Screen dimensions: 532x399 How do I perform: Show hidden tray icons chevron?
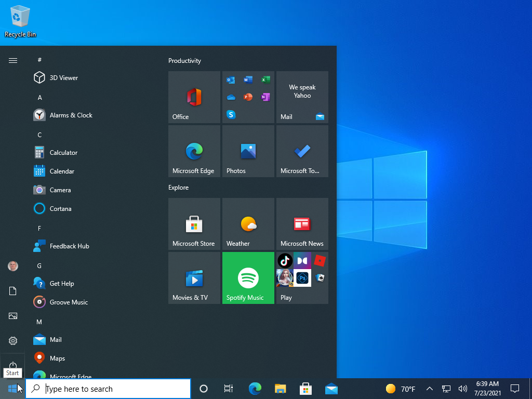(x=430, y=389)
